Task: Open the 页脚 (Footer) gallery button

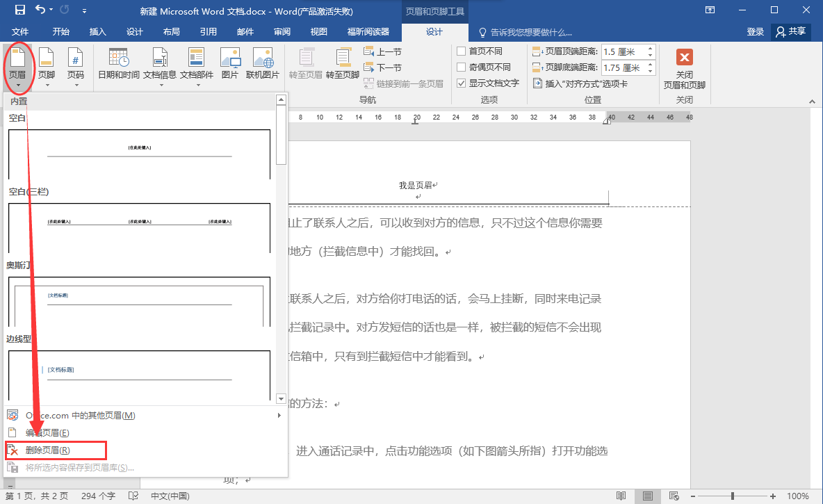Action: point(47,67)
